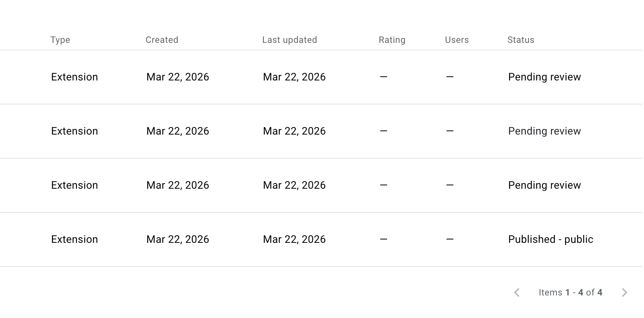Go to the next page of items

[x=624, y=292]
